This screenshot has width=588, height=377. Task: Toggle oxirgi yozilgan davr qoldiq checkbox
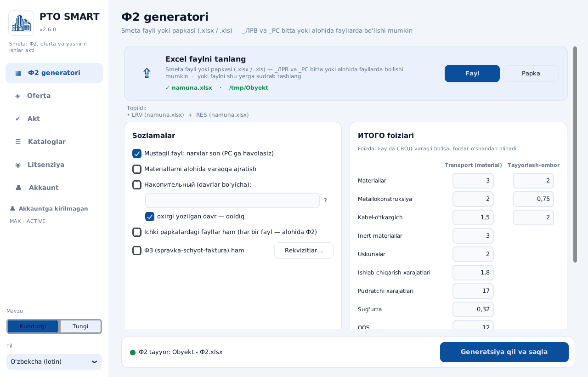(x=150, y=217)
